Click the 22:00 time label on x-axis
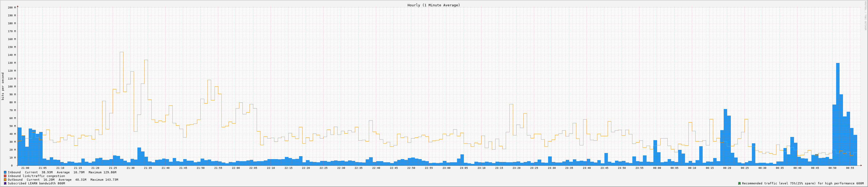The width and height of the screenshot is (868, 187). coord(236,168)
